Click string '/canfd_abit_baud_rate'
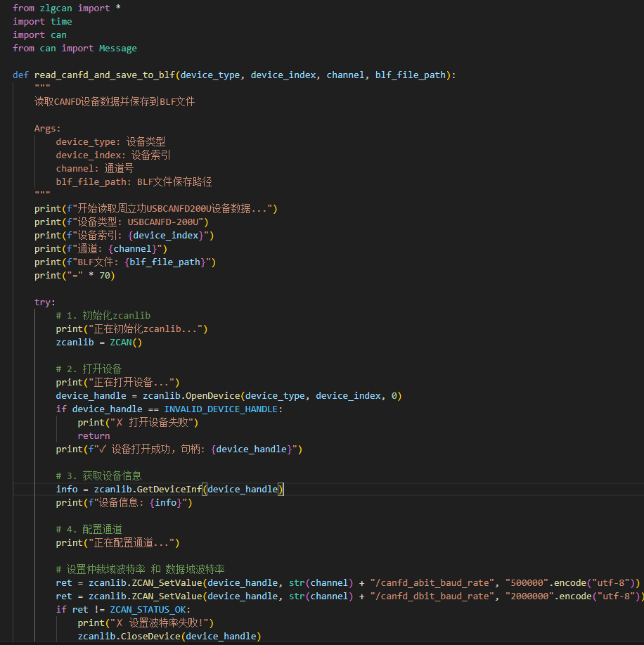 [432, 583]
